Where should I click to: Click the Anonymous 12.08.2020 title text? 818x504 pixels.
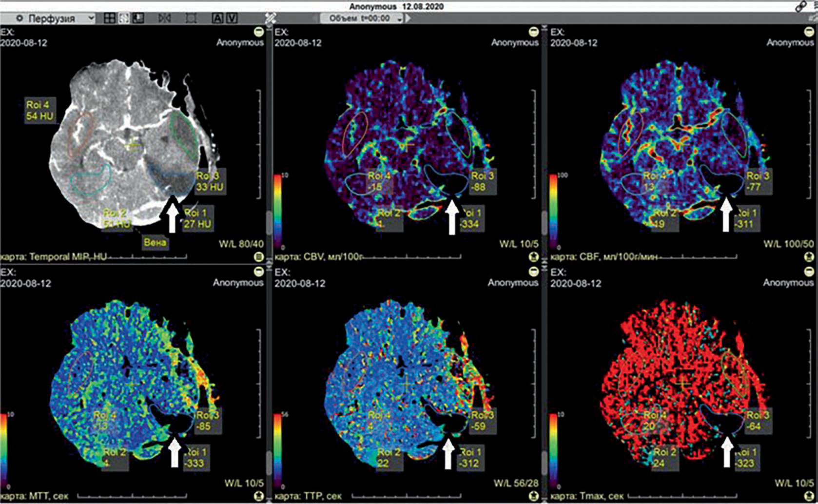396,6
